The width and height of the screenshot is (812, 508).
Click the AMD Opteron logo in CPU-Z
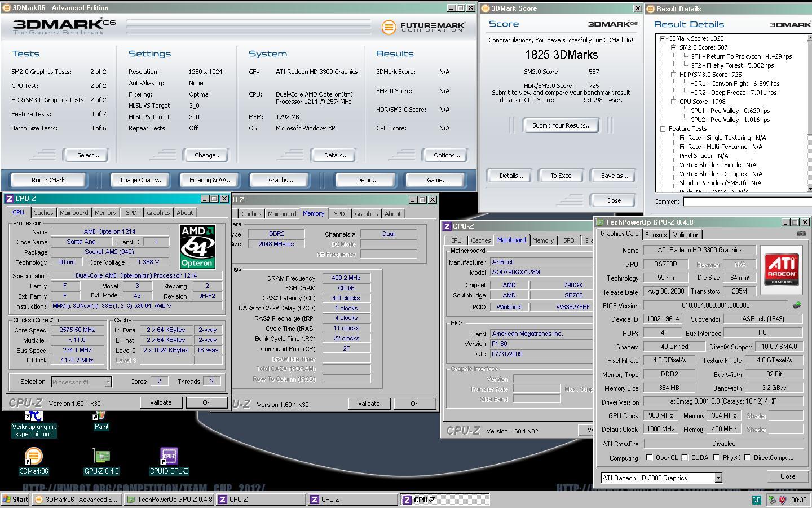click(197, 247)
